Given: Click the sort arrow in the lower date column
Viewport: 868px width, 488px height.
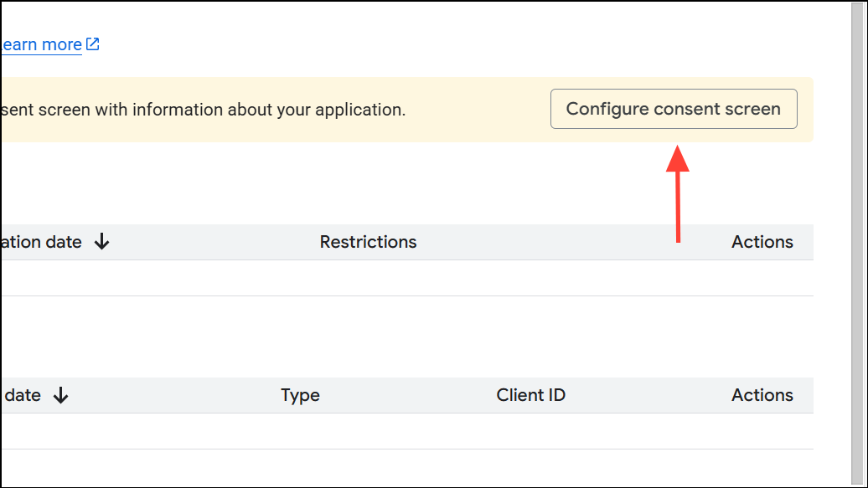Looking at the screenshot, I should (x=61, y=395).
